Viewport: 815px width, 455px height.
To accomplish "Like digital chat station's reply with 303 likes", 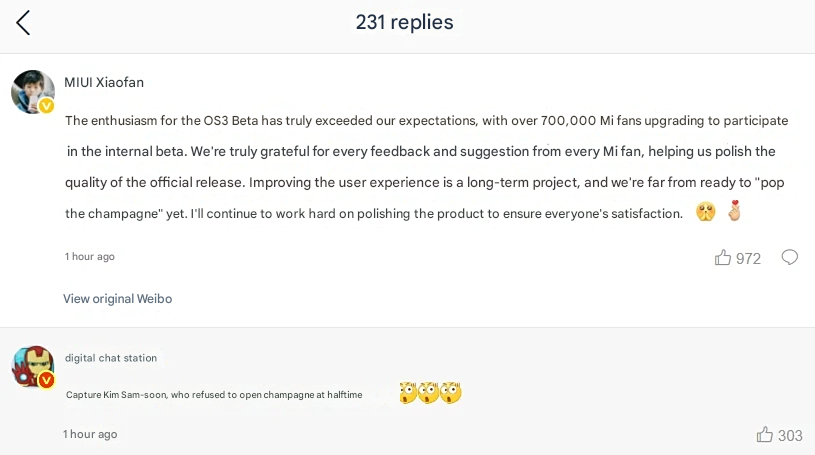I will [x=765, y=435].
